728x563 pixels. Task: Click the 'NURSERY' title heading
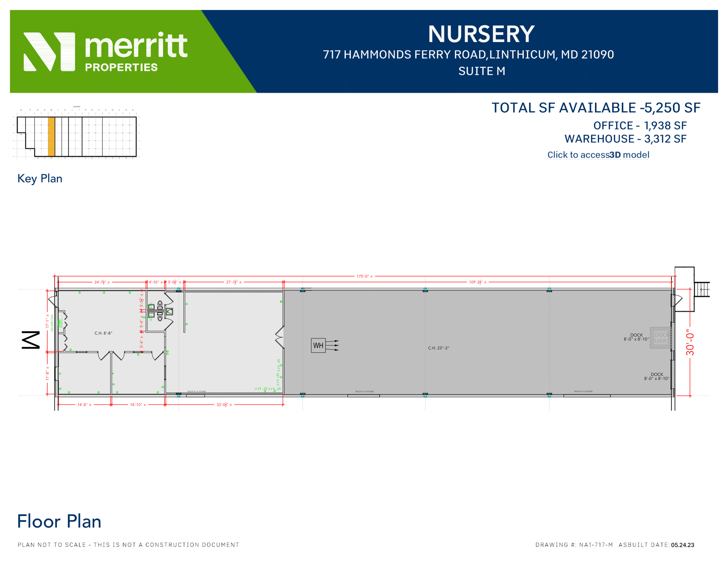pos(481,34)
